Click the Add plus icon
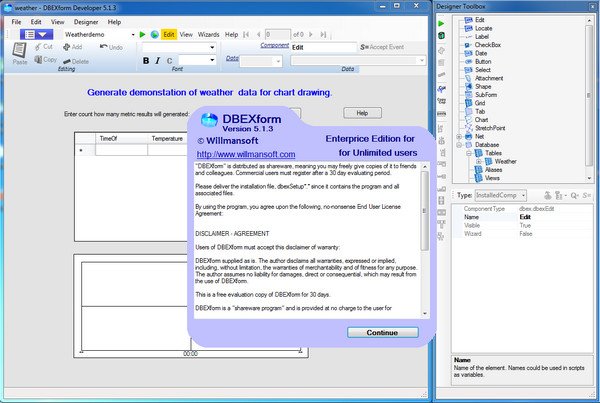 (x=67, y=47)
